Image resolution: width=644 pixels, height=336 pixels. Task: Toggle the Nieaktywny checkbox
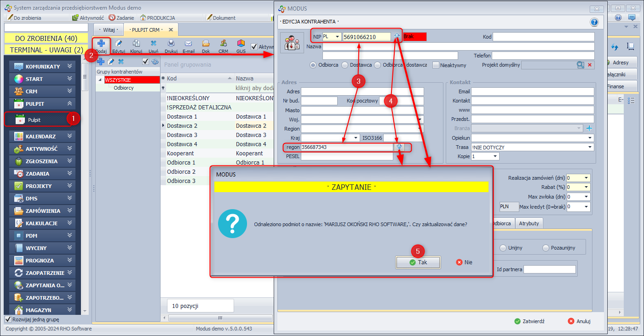coord(436,65)
